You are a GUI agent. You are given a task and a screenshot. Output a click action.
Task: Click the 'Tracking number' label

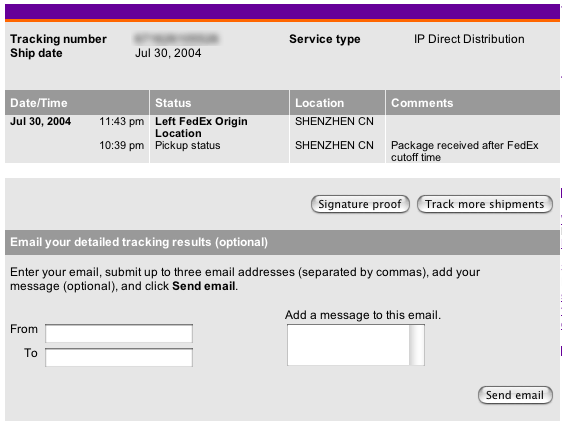click(x=58, y=39)
